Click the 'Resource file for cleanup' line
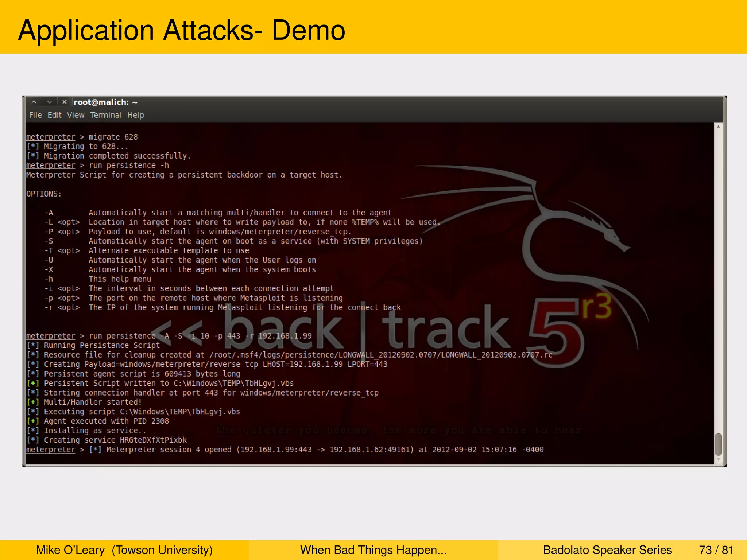This screenshot has width=747, height=560. [x=289, y=355]
